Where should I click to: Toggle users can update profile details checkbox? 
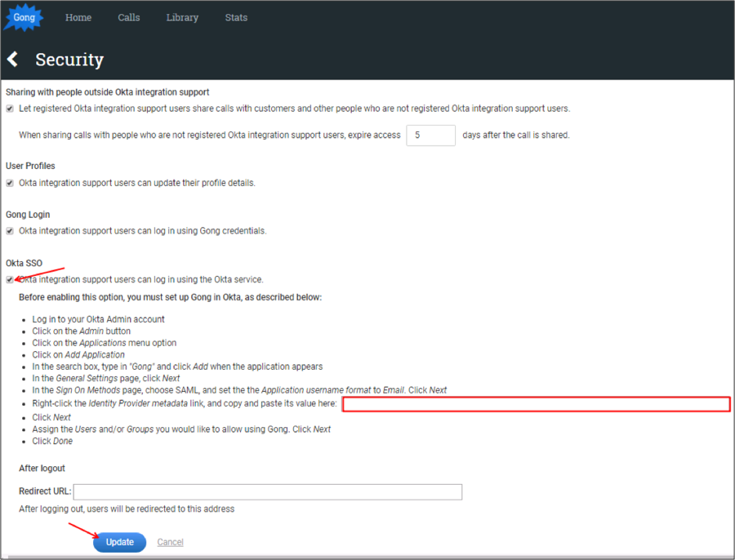(10, 183)
